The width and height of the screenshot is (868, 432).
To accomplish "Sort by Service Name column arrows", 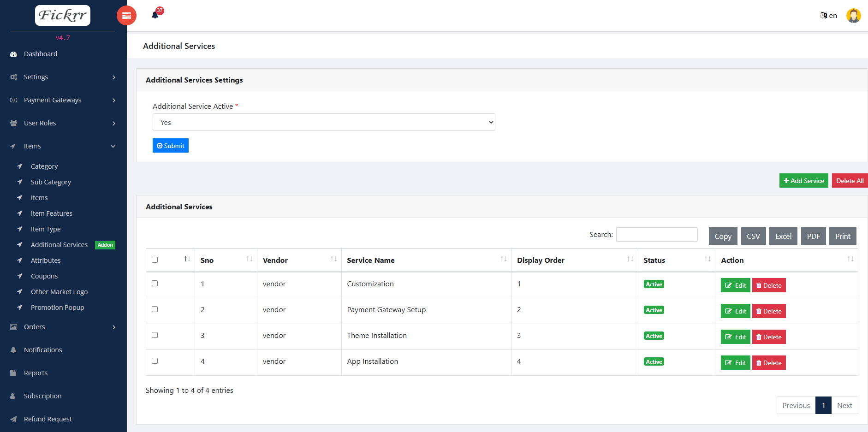I will (504, 260).
